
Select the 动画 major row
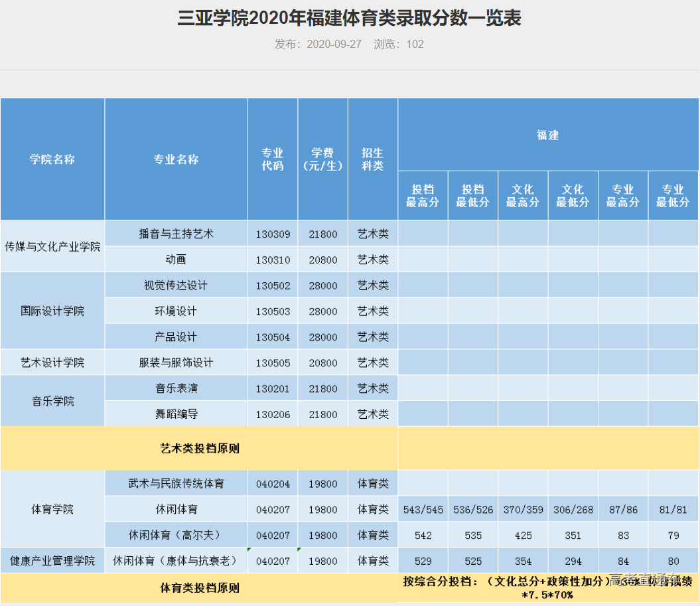(176, 260)
